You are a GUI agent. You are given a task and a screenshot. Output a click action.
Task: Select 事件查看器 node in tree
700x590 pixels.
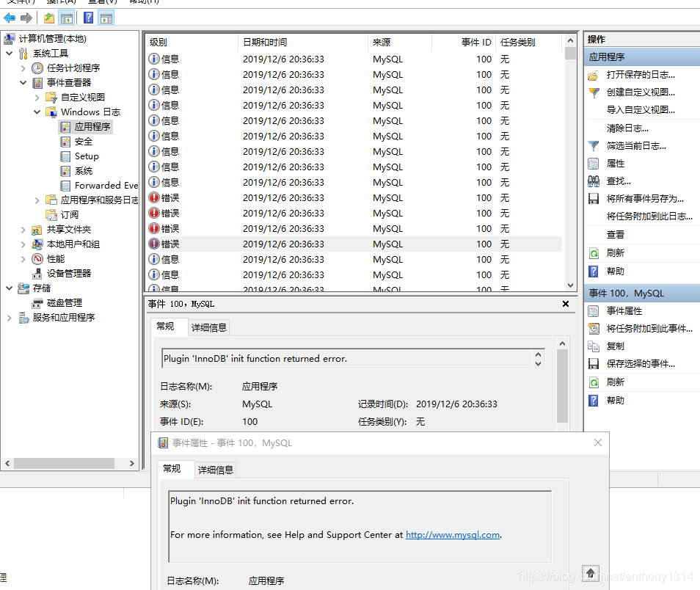point(69,83)
